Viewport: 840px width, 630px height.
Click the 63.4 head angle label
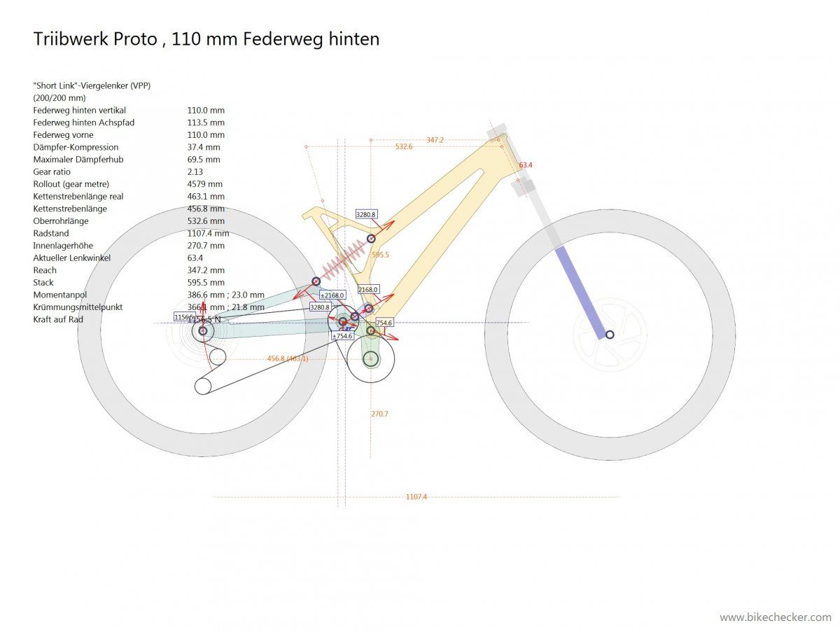526,165
